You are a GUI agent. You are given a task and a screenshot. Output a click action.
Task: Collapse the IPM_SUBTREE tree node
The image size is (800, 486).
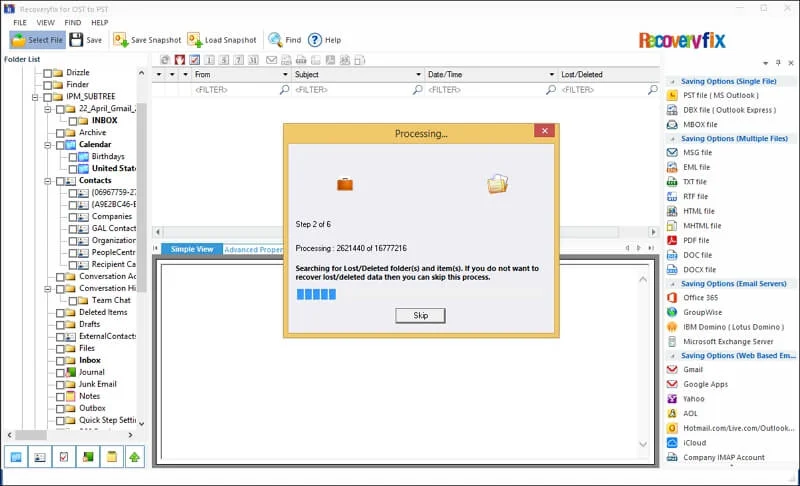35,97
